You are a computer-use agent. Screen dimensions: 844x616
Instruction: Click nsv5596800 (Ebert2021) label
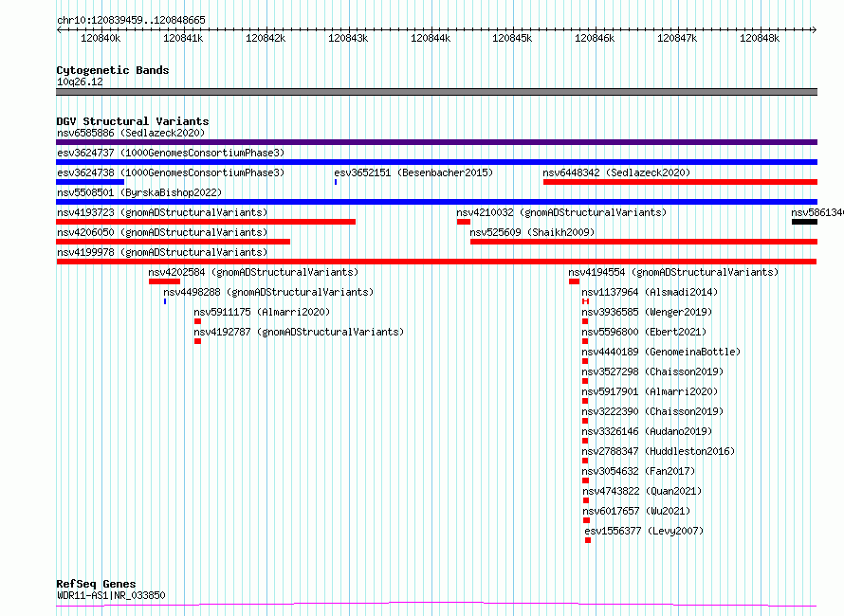644,332
